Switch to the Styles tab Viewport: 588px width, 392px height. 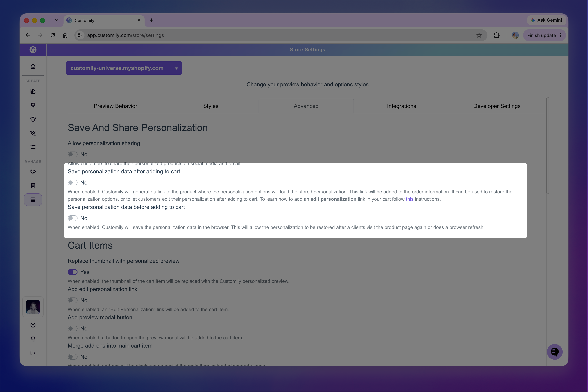[211, 106]
